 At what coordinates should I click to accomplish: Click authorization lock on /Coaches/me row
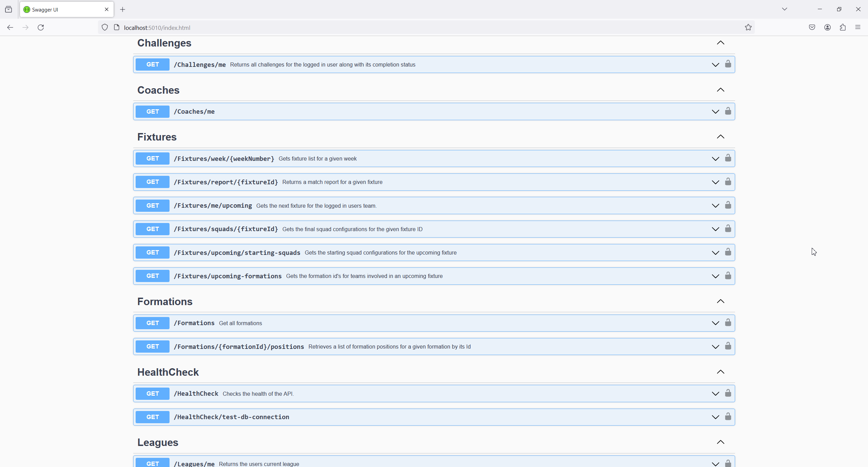pos(728,111)
